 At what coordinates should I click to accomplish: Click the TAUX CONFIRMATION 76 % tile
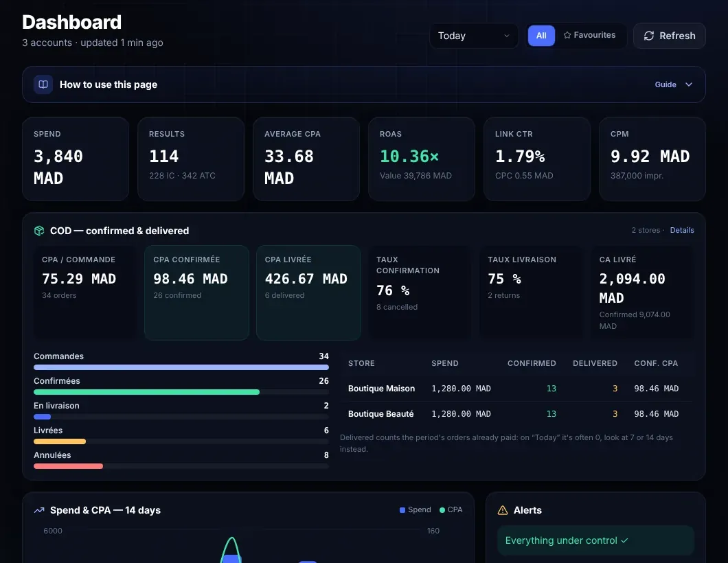pos(420,292)
